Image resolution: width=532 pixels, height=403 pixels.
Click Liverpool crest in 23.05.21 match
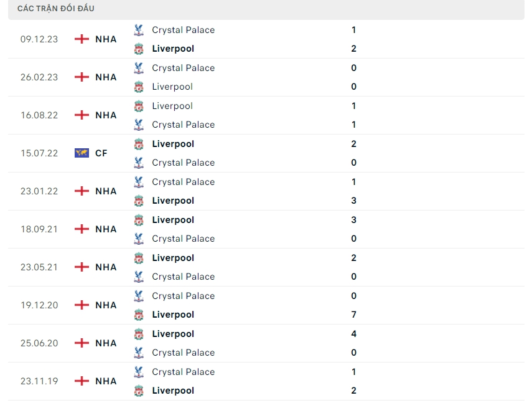pos(139,258)
